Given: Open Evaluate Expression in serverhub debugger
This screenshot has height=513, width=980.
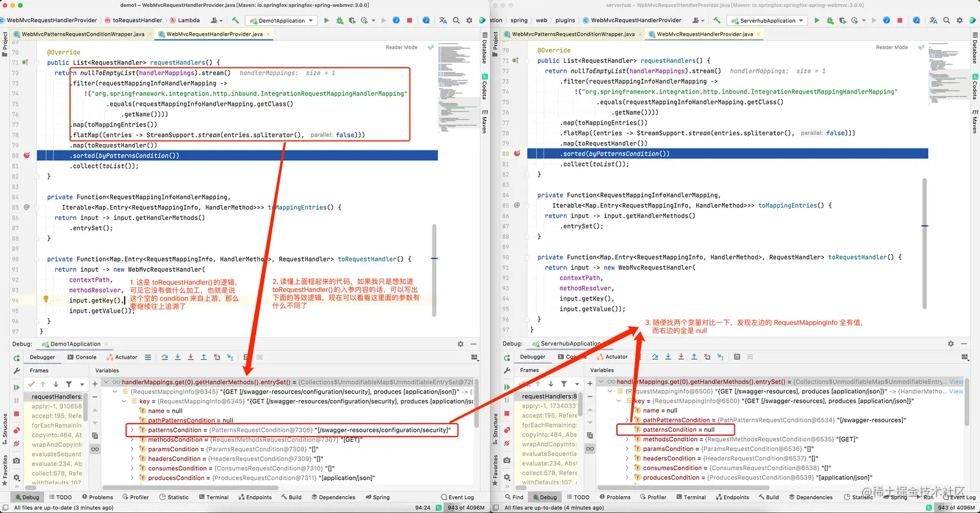Looking at the screenshot, I should click(x=737, y=357).
